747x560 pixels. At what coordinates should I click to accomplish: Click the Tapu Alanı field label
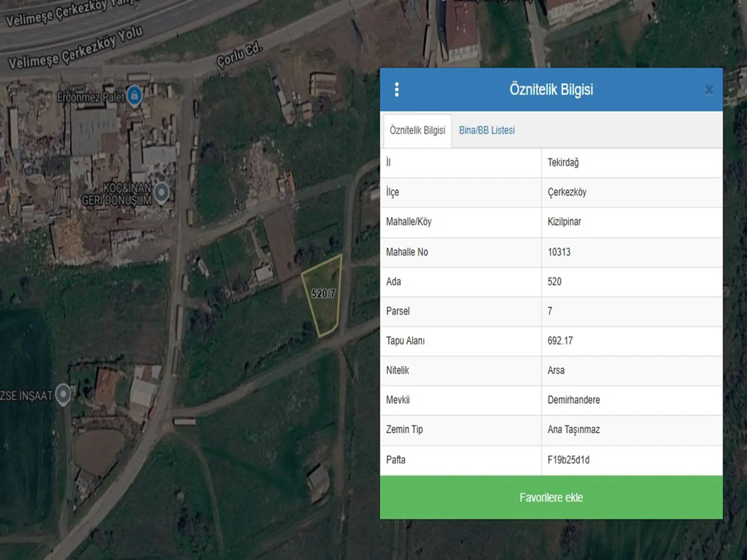(x=405, y=340)
